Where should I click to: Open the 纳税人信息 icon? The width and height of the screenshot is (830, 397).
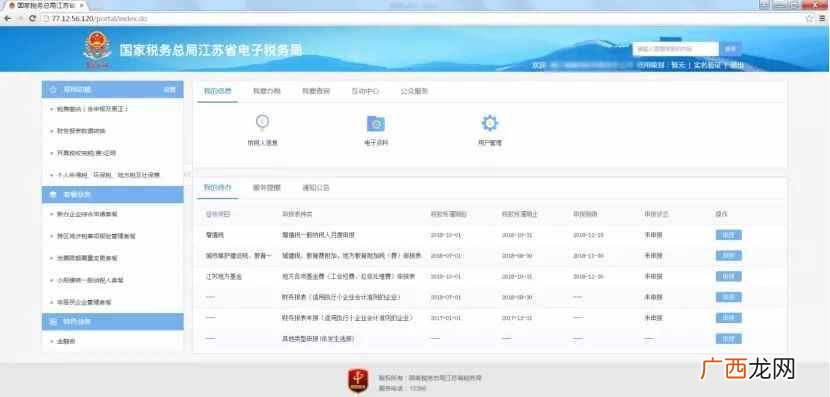tap(262, 123)
